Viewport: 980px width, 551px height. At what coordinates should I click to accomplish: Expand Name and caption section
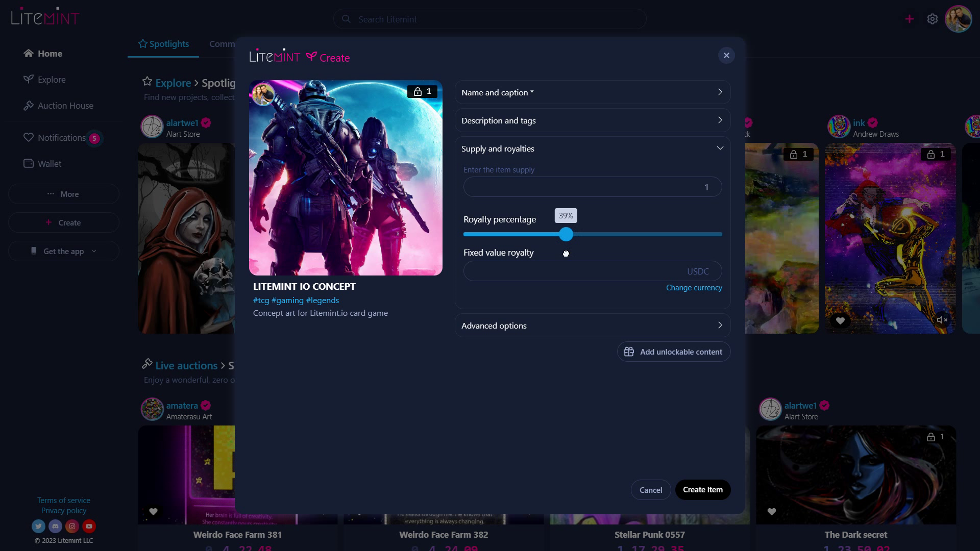click(x=592, y=92)
